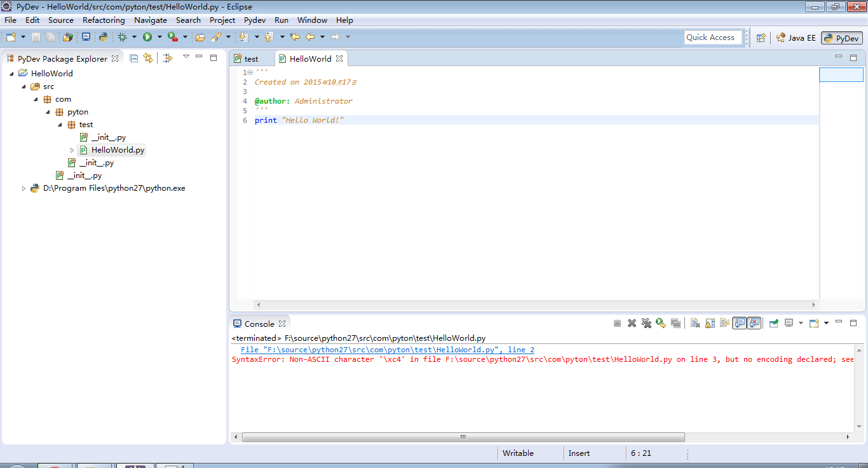Click the Terminate console square icon
The width and height of the screenshot is (868, 468).
pos(617,323)
